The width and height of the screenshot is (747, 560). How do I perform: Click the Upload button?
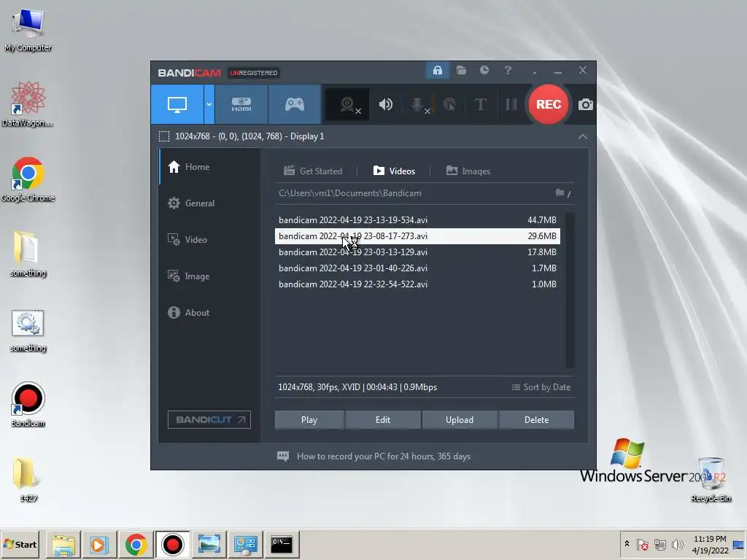click(460, 420)
